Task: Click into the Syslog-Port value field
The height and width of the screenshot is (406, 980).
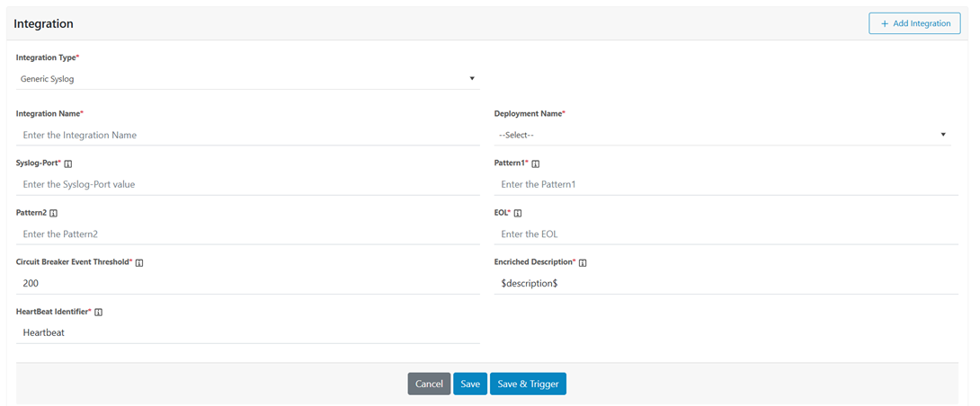Action: [247, 184]
